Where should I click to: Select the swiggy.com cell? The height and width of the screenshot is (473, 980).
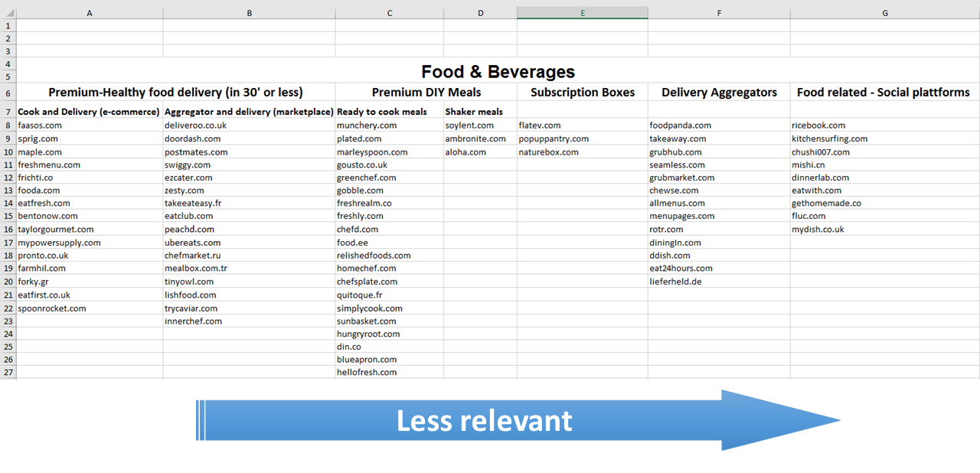pos(249,165)
